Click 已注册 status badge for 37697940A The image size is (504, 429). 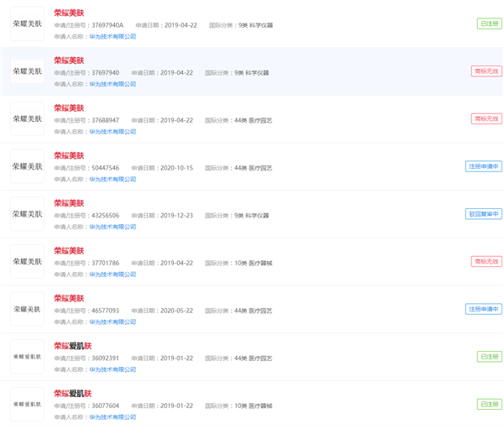489,24
